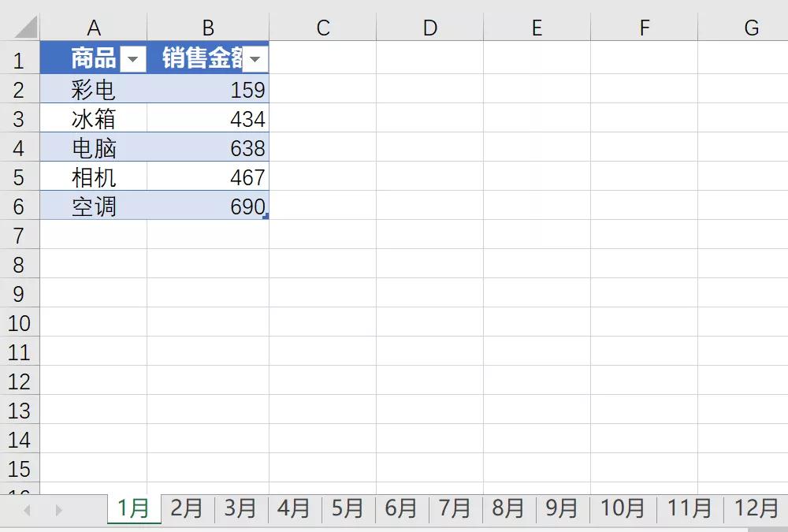The width and height of the screenshot is (788, 532).
Task: Select column G header
Action: (x=743, y=28)
